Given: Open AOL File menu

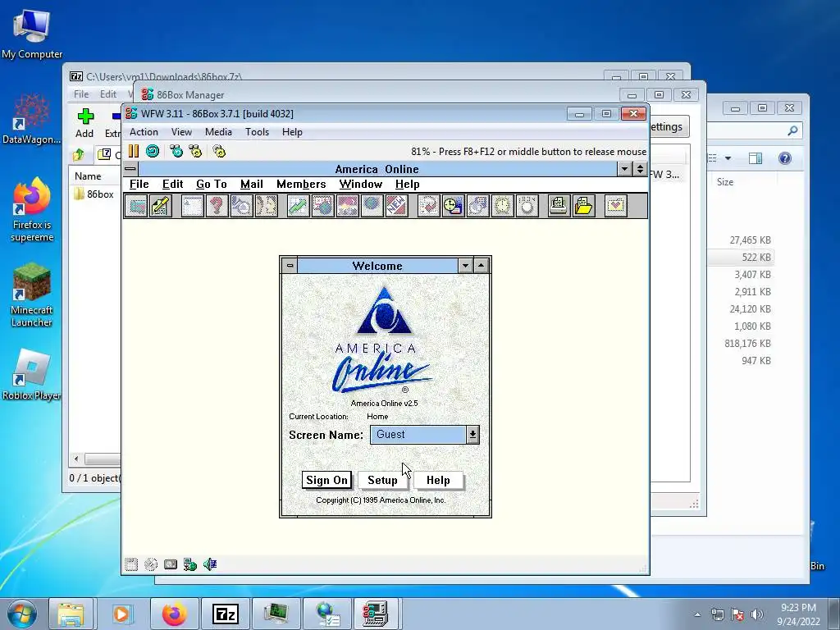Looking at the screenshot, I should pos(139,185).
